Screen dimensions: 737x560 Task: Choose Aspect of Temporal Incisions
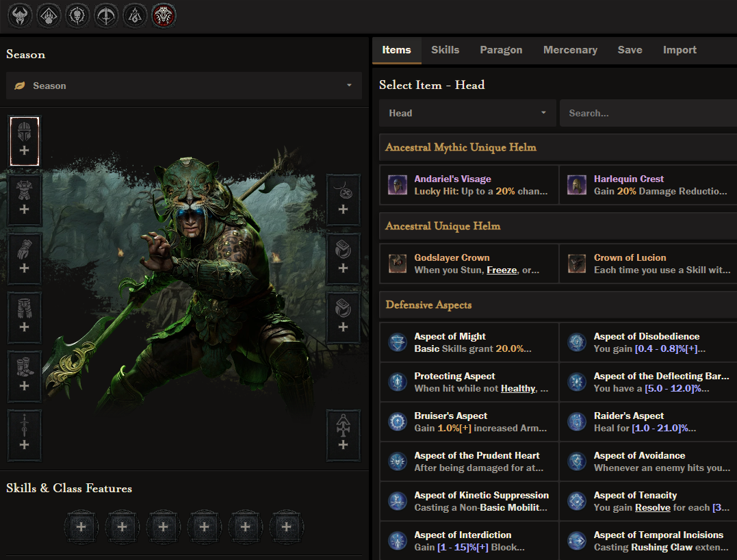[x=648, y=541]
